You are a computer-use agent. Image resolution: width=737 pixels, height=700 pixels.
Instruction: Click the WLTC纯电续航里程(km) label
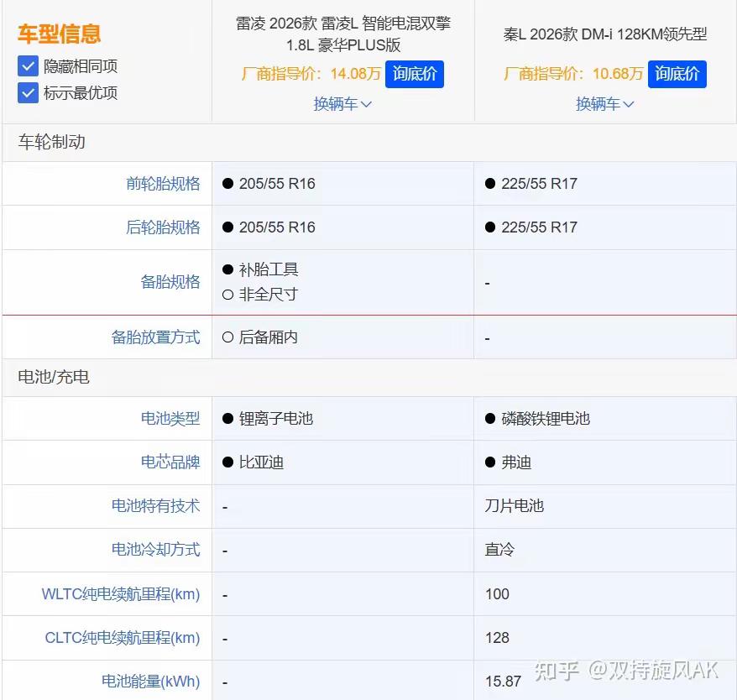click(121, 593)
